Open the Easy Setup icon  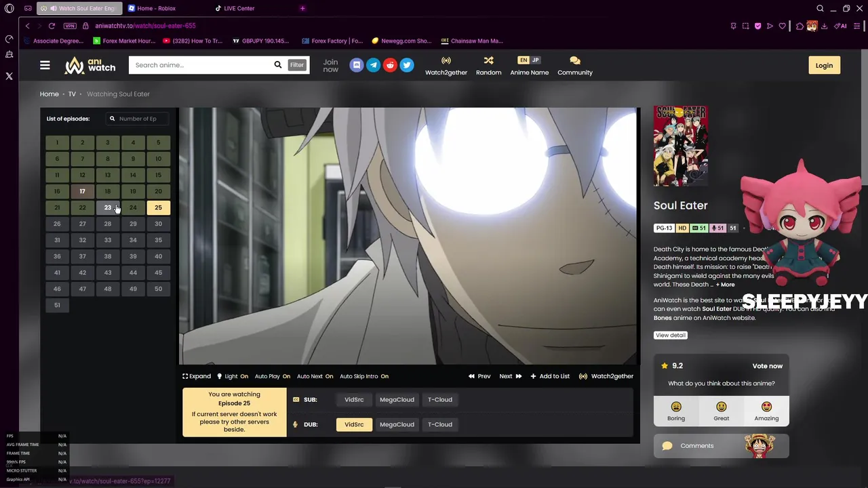(857, 26)
